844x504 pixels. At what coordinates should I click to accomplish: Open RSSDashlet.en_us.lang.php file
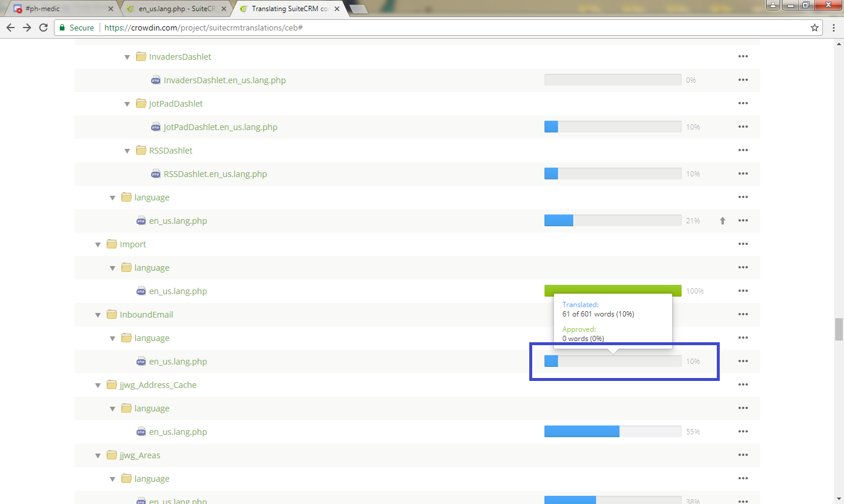click(x=216, y=174)
